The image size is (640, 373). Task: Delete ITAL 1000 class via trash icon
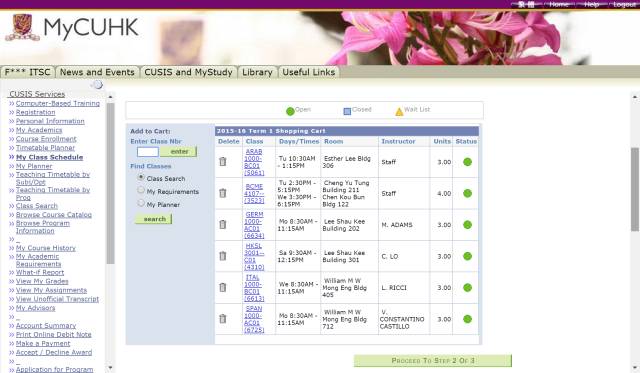[222, 287]
